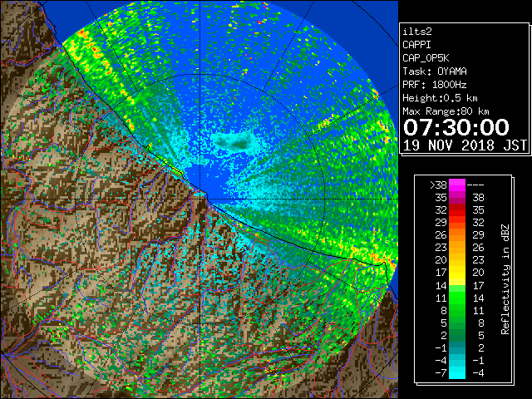Click the Max Range:80 km line

[446, 111]
